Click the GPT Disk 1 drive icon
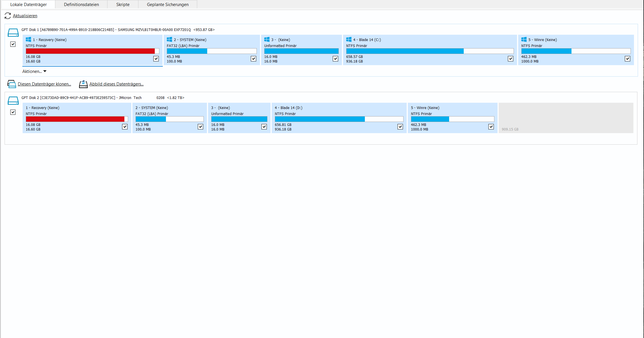Image resolution: width=644 pixels, height=338 pixels. click(x=13, y=33)
